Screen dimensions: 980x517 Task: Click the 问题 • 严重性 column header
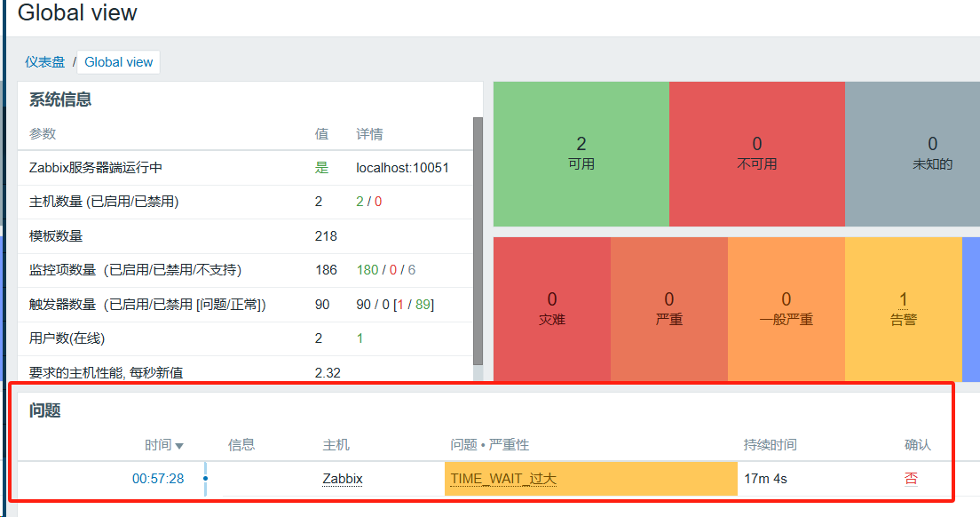tap(490, 445)
